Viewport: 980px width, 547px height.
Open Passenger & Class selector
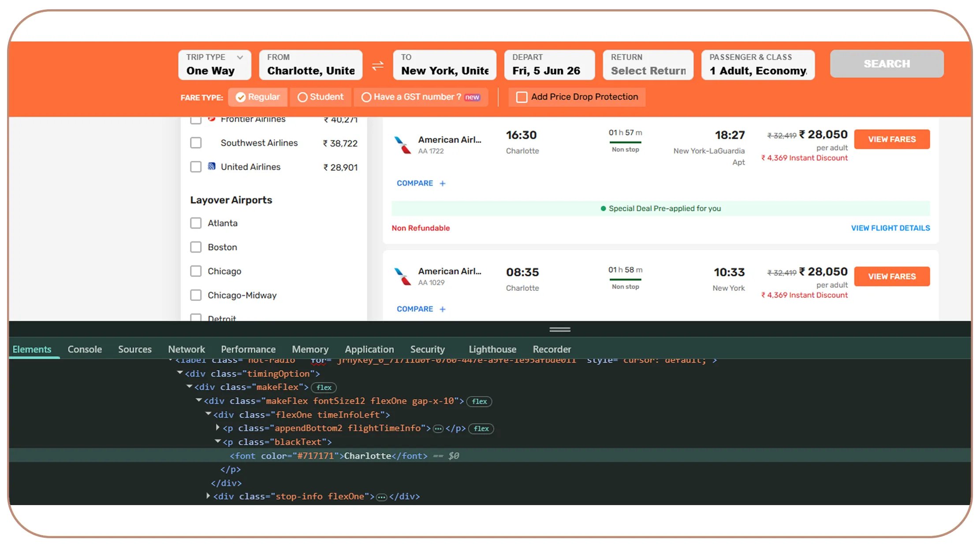pos(758,65)
